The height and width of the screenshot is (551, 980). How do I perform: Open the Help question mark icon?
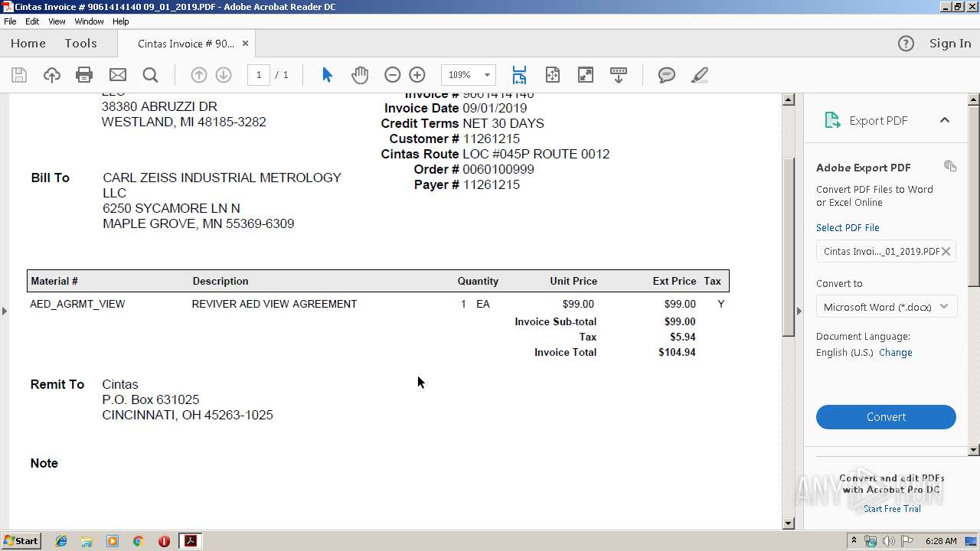(x=906, y=44)
